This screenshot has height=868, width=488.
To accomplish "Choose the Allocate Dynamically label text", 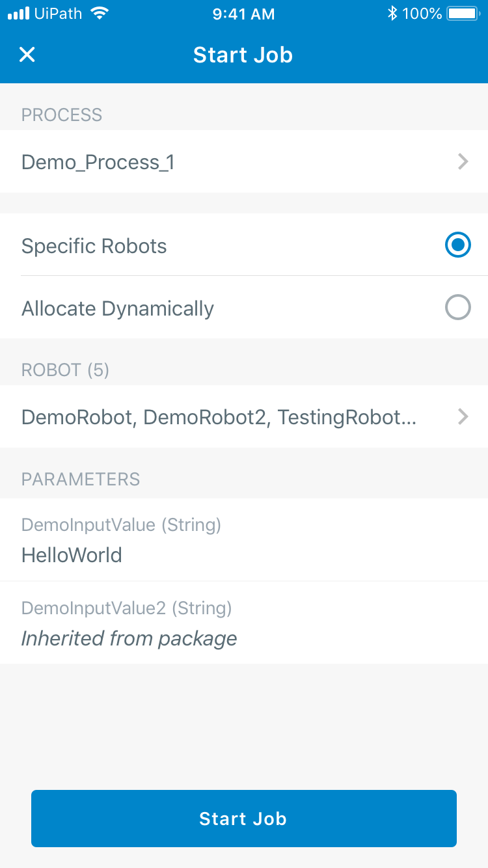I will 118,308.
